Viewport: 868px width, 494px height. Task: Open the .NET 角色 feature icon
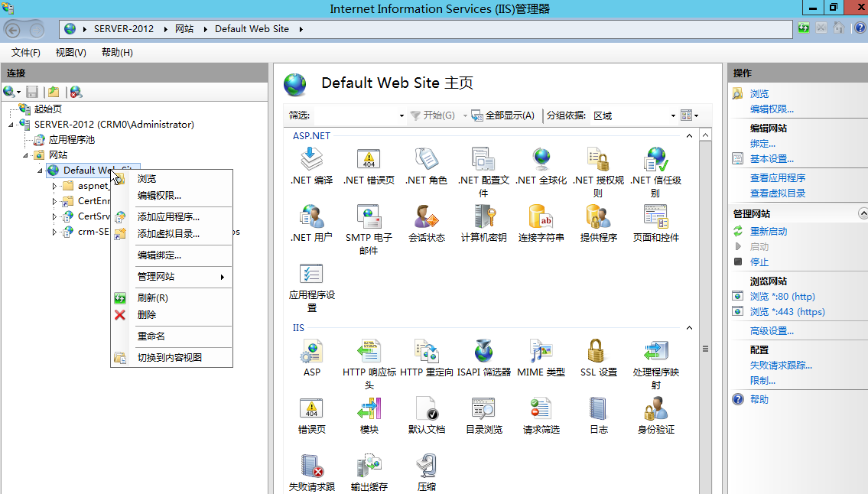[x=426, y=160]
